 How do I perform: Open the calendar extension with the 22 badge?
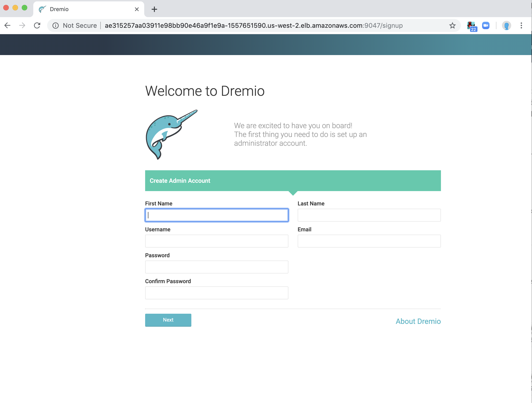point(471,26)
